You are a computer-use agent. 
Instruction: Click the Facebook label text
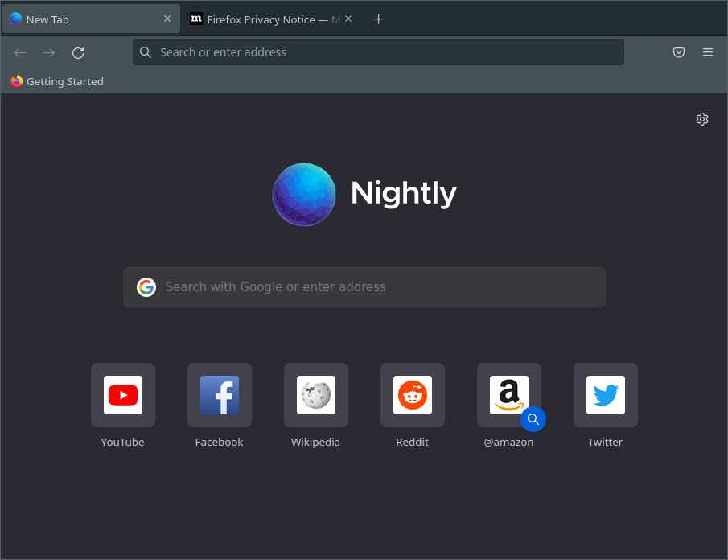219,442
